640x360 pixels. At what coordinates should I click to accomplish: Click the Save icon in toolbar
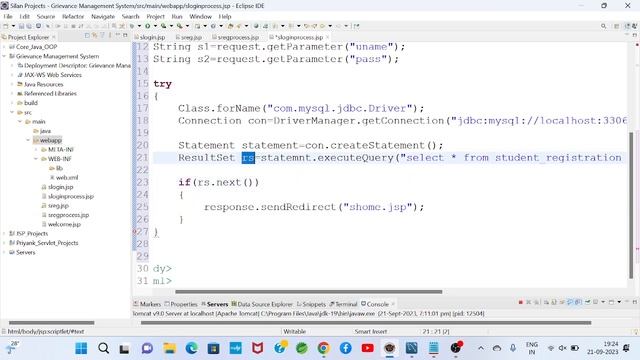21,26
